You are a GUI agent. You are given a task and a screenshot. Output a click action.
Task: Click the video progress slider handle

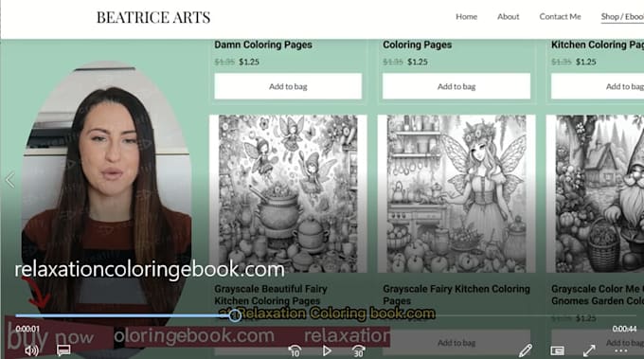click(235, 315)
